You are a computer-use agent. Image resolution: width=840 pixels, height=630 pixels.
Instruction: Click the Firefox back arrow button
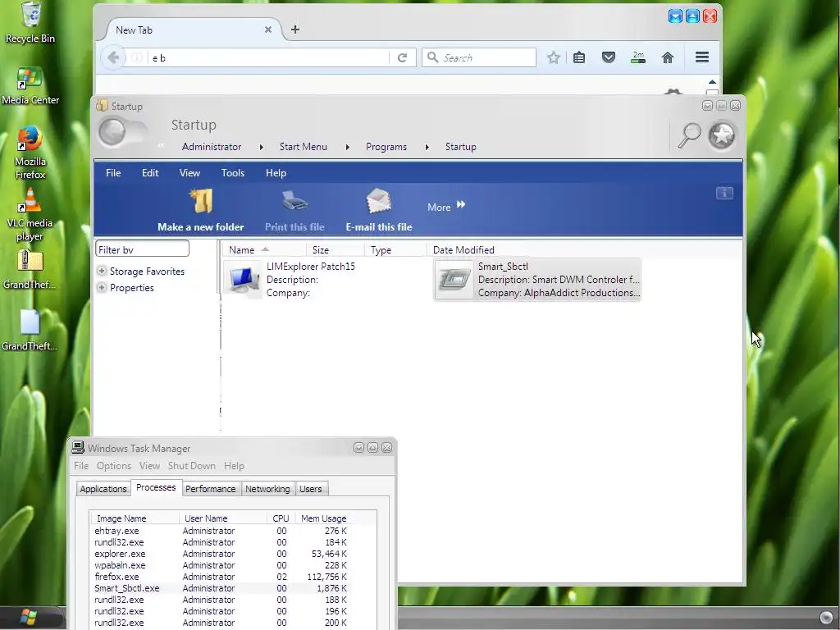click(113, 57)
